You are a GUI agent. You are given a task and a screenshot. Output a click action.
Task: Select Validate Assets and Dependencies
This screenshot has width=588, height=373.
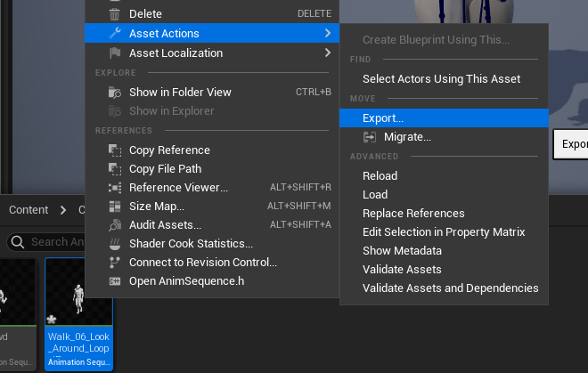pos(450,288)
